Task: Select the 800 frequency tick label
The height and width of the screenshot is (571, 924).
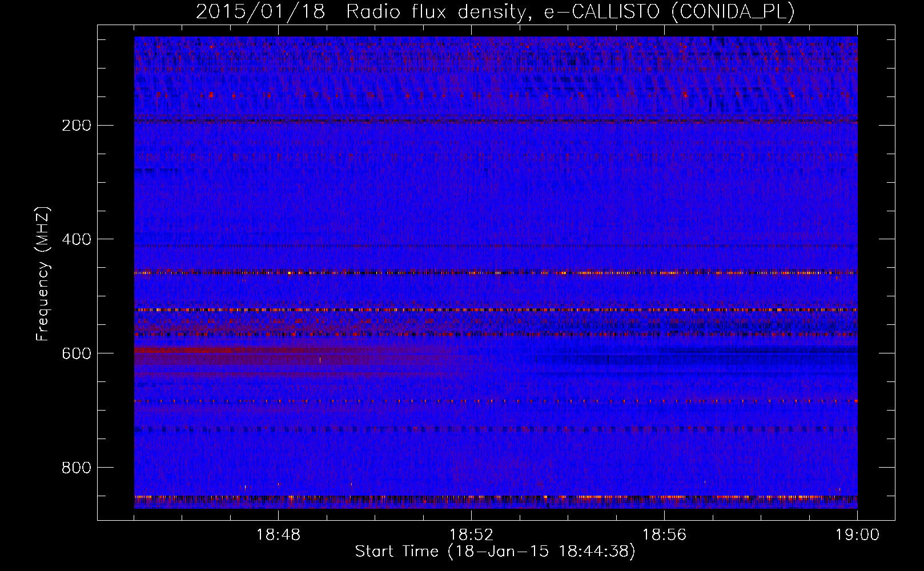Action: [x=76, y=468]
